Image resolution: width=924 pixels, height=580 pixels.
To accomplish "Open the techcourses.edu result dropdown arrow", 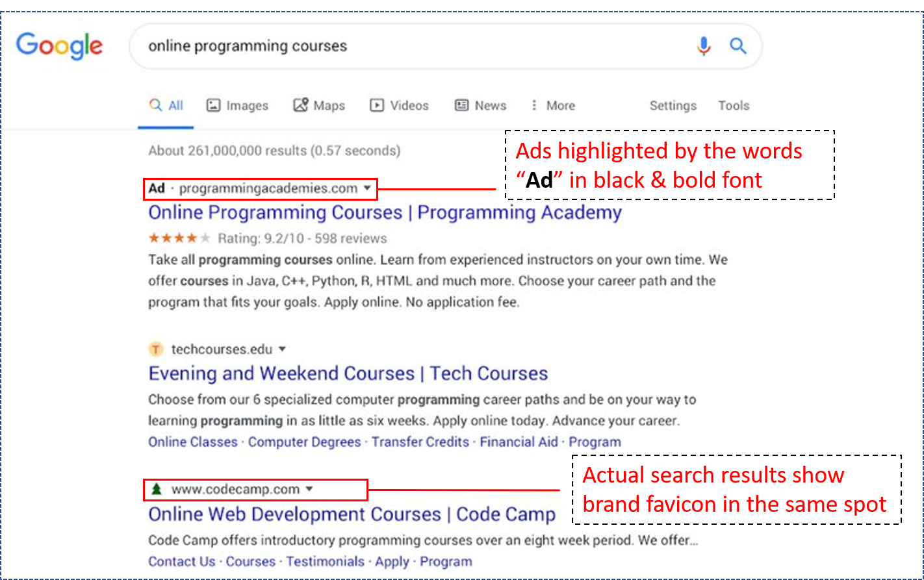I will (x=282, y=349).
